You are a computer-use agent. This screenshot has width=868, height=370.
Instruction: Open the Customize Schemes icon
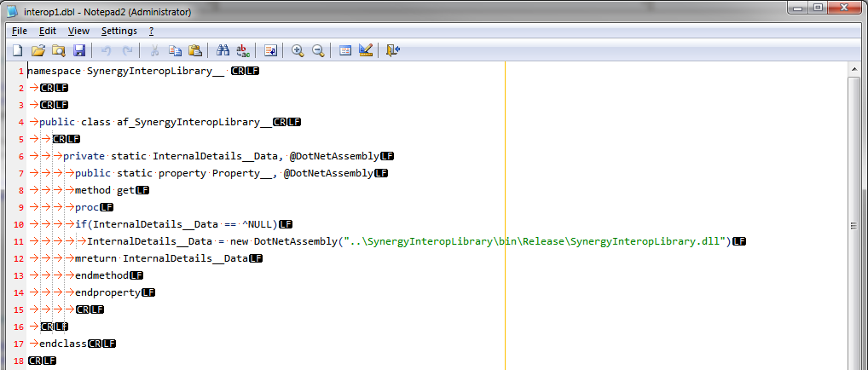click(x=365, y=50)
